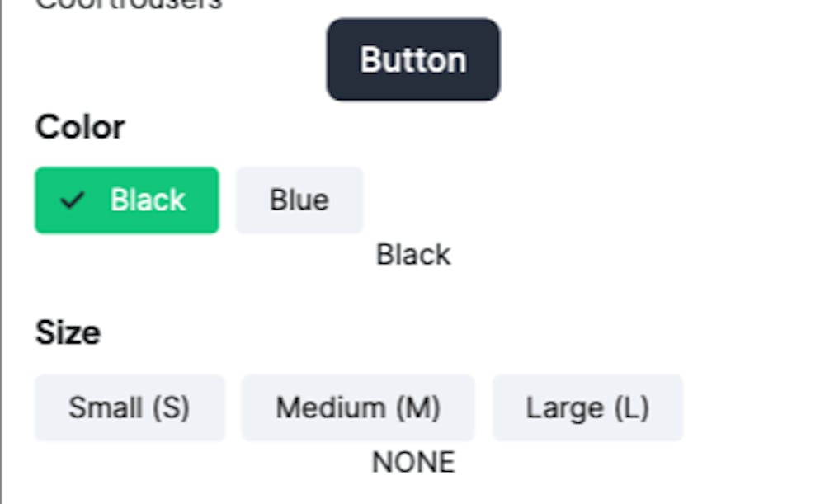Select the green Black color option
Screen dimensions: 825x504
coord(127,200)
